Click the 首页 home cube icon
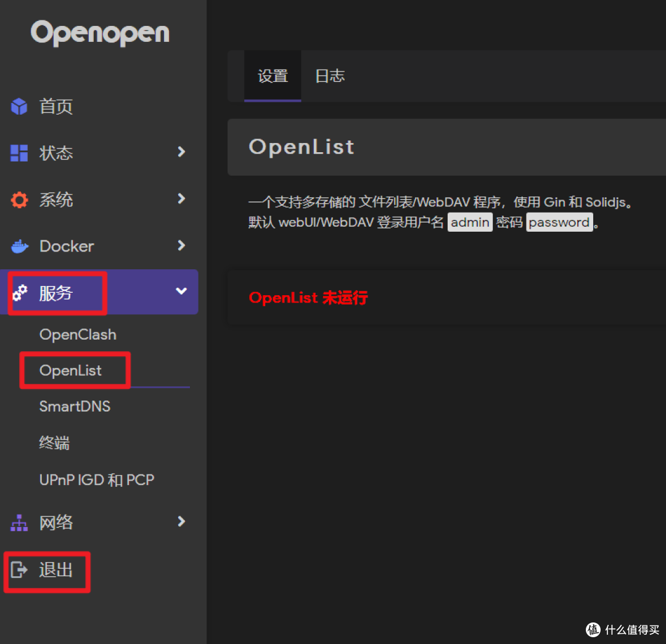The height and width of the screenshot is (644, 666). (19, 106)
